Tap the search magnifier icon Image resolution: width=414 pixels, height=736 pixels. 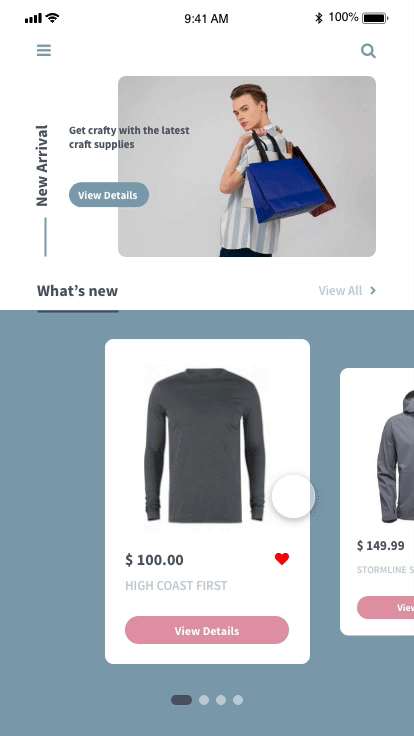coord(368,51)
